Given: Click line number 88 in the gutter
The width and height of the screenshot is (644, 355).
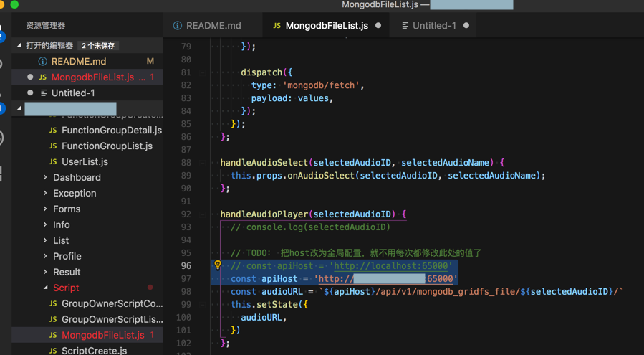Looking at the screenshot, I should (186, 163).
